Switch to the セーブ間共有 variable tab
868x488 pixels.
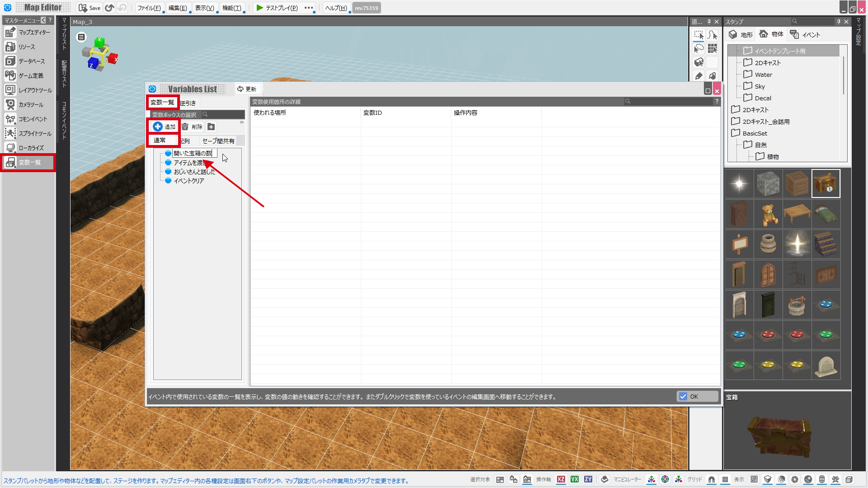click(218, 141)
